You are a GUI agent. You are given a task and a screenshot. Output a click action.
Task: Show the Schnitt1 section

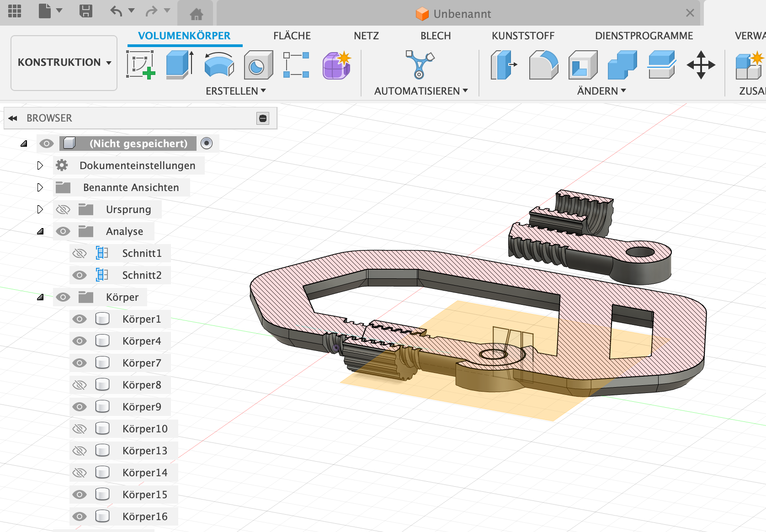tap(80, 253)
